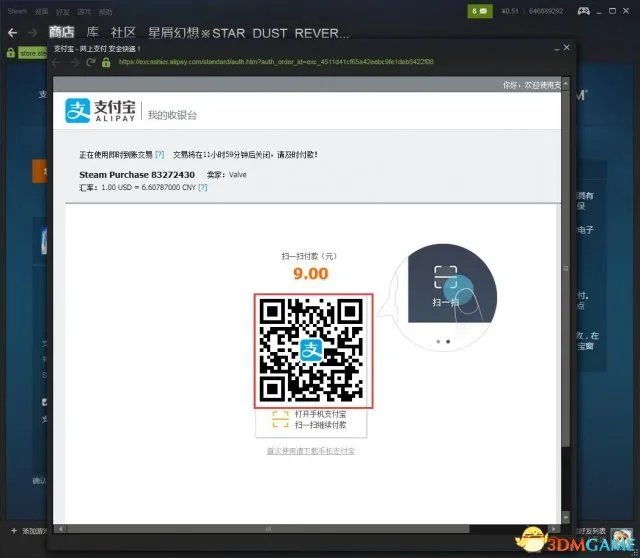
Task: Open the 商店 store tab
Action: [62, 32]
